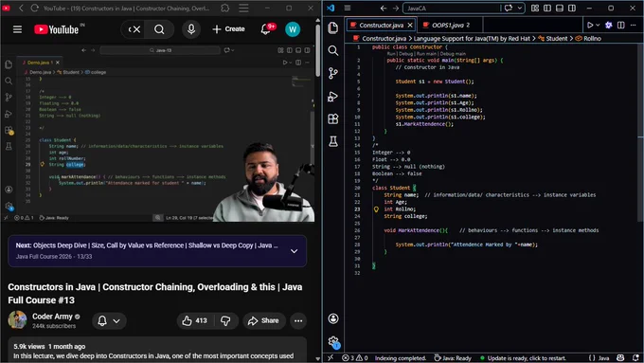Image resolution: width=644 pixels, height=363 pixels.
Task: Open YouTube notifications bell
Action: click(x=266, y=29)
